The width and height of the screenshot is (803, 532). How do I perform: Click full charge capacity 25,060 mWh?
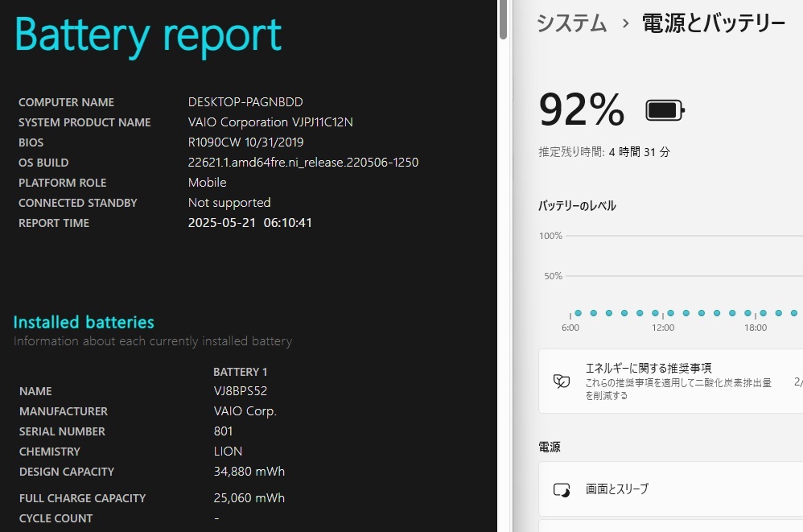(249, 497)
